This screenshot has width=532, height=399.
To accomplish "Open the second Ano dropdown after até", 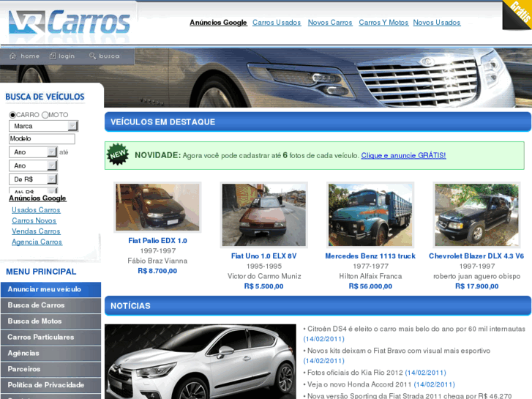I will click(33, 165).
